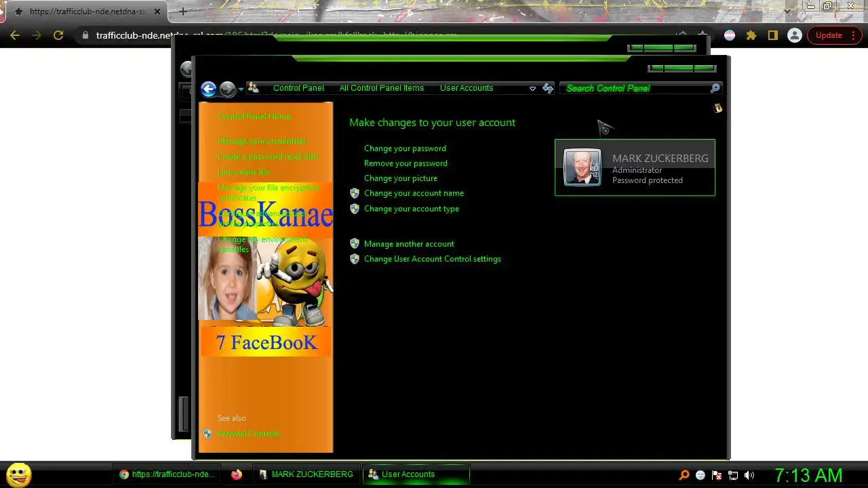The width and height of the screenshot is (868, 488).
Task: Open recent pages dropdown beside forward arrow
Action: point(241,89)
